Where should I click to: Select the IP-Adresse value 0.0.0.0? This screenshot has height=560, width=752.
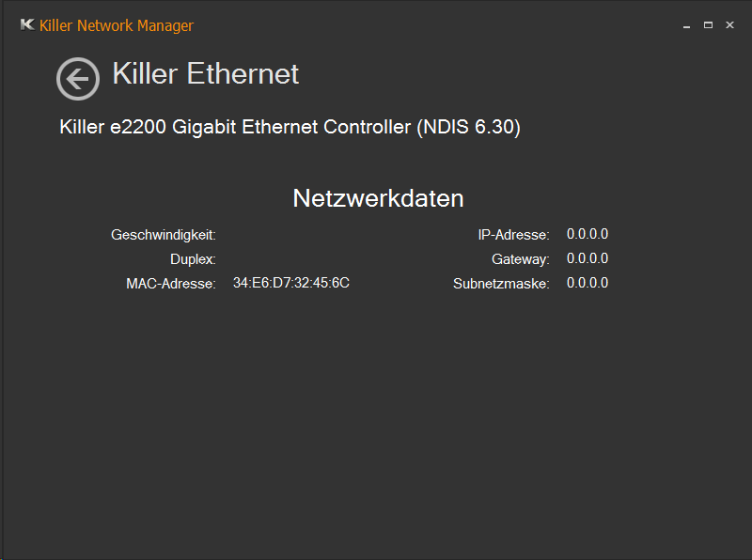(587, 234)
